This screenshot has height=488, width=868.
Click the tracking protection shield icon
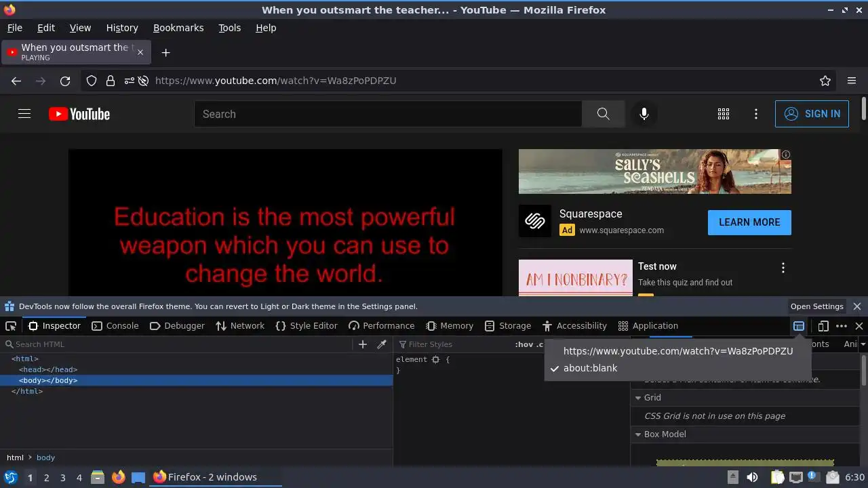pos(92,81)
